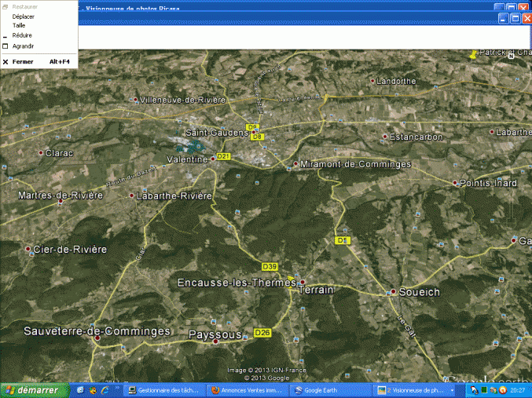Click the D26 road shield near Payssous
This screenshot has width=532, height=398.
click(x=262, y=333)
